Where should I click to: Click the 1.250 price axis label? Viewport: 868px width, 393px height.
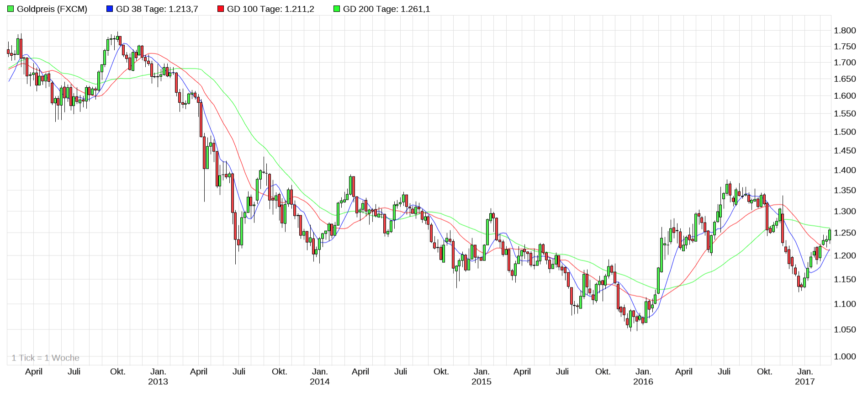845,233
